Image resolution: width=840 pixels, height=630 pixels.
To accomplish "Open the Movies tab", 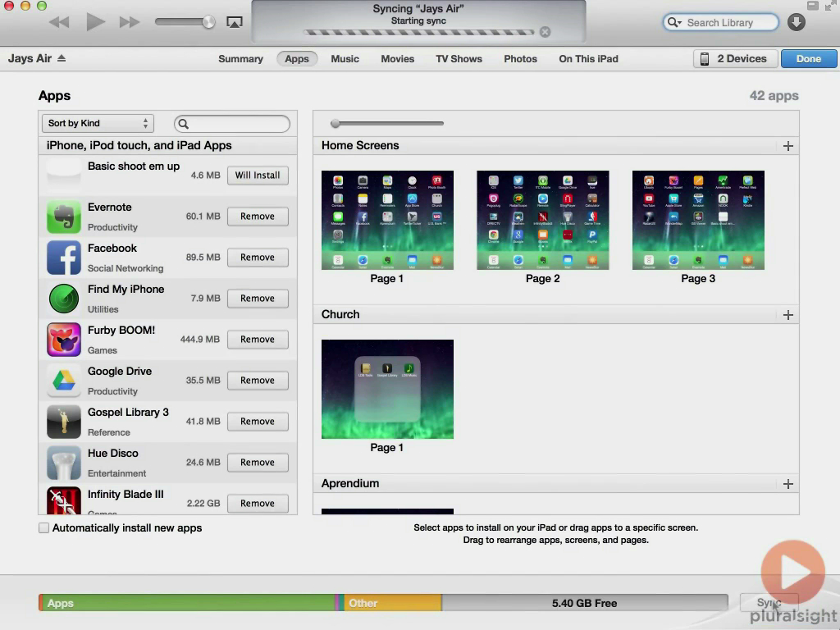I will point(398,59).
